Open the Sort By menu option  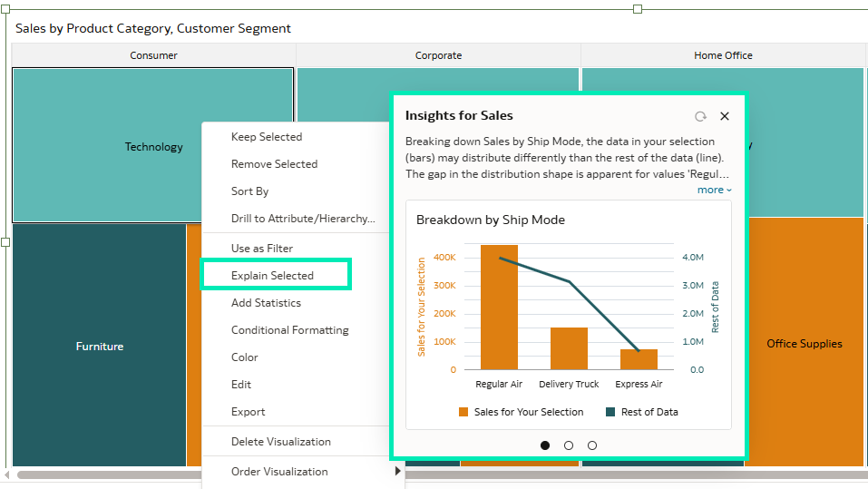[x=249, y=191]
